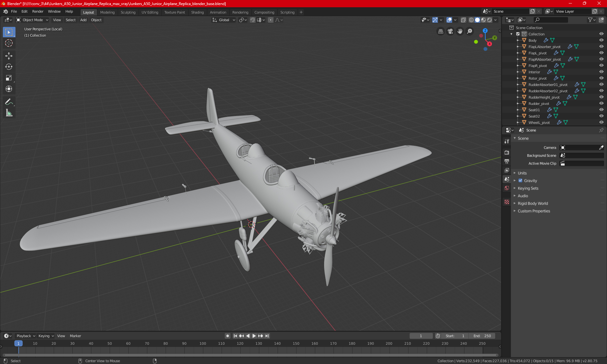Toggle camera view in the viewport

point(450,31)
